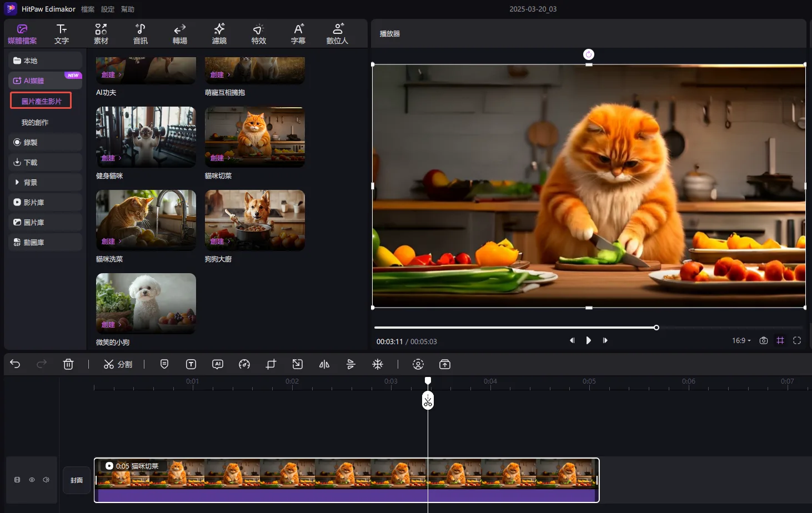812x513 pixels.
Task: Enter fullscreen preview mode
Action: click(x=797, y=340)
